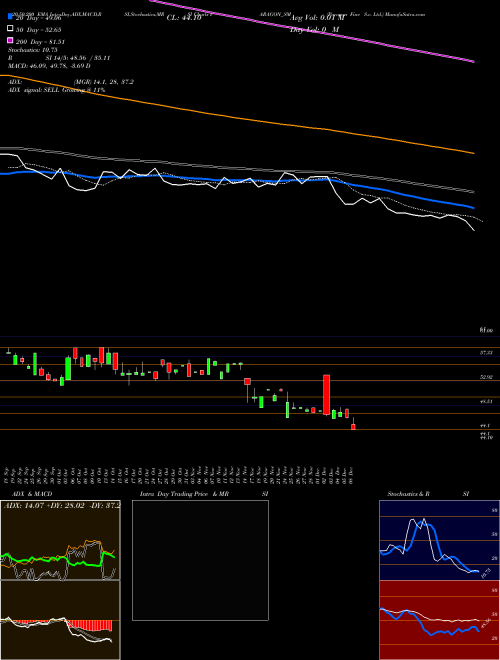Viewport: 500px width, 660px height.
Task: Click the last red candlestick near 44.1
Action: (x=353, y=426)
